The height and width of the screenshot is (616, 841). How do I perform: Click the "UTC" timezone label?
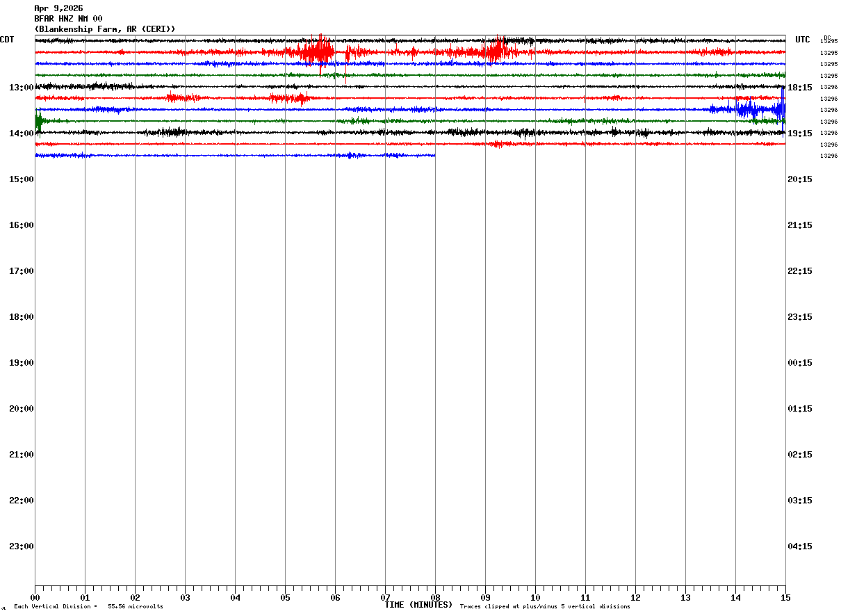(x=803, y=40)
